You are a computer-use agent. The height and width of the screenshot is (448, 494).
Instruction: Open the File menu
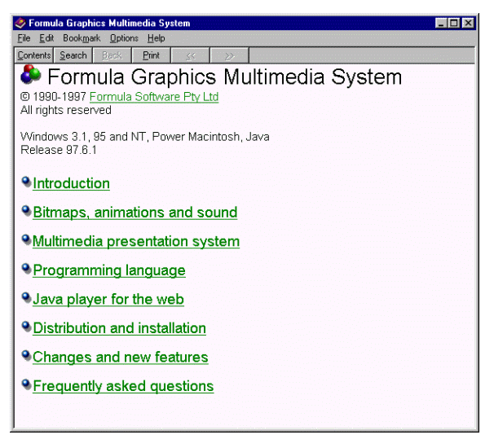[23, 38]
